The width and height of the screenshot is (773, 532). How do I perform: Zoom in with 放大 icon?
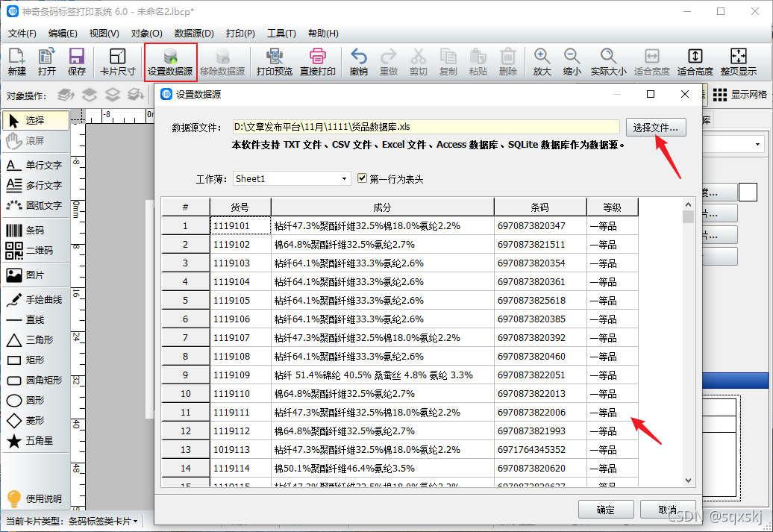pyautogui.click(x=542, y=62)
